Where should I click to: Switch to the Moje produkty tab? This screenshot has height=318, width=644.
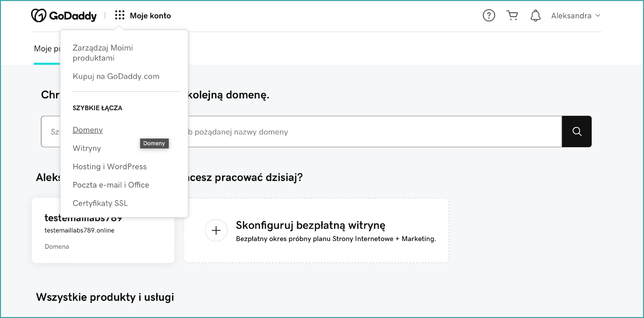[x=47, y=49]
